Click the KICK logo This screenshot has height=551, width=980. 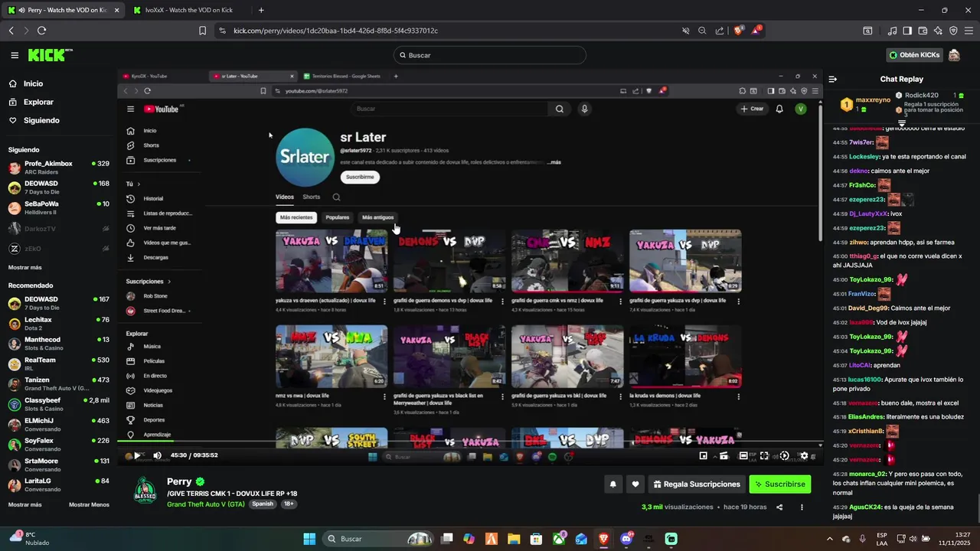click(49, 55)
